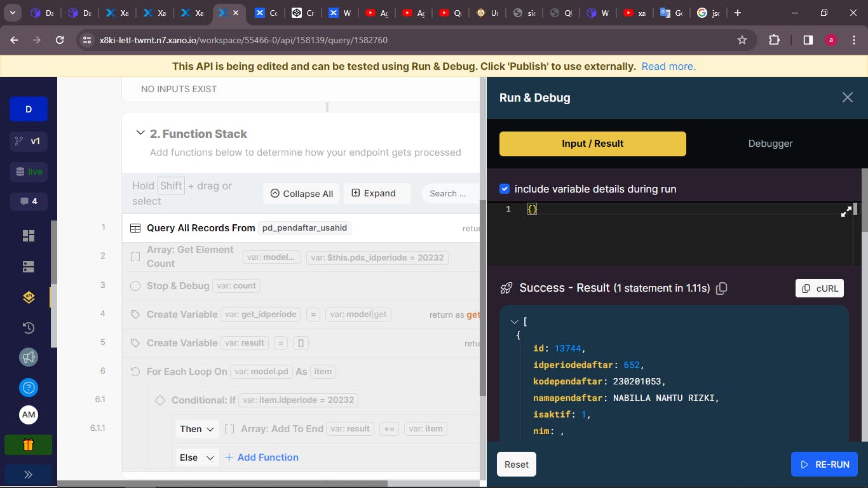The height and width of the screenshot is (488, 868).
Task: Open the Dashboard icon in sidebar
Action: [x=29, y=236]
